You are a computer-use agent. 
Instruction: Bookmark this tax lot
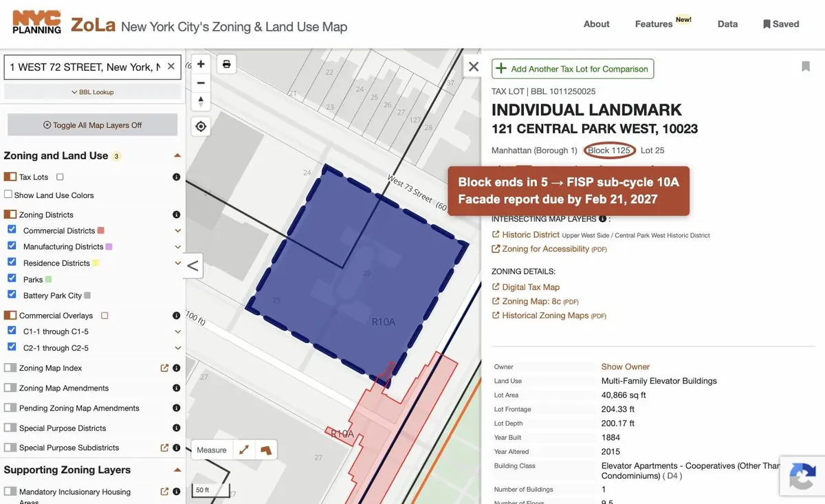(806, 67)
